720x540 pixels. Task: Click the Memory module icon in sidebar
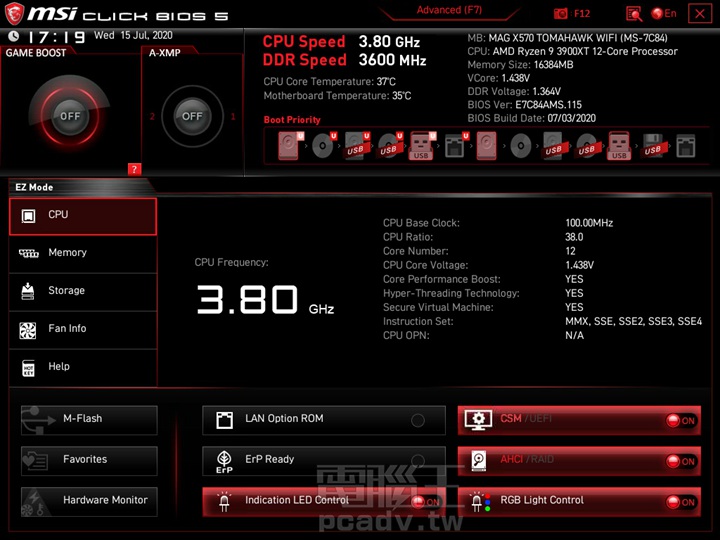click(x=28, y=253)
